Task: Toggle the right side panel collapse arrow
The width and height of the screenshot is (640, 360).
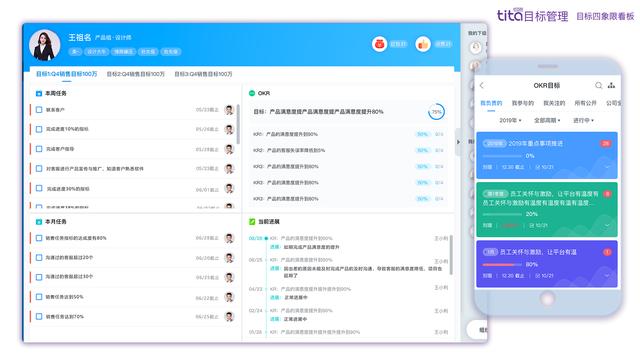Action: [x=458, y=142]
